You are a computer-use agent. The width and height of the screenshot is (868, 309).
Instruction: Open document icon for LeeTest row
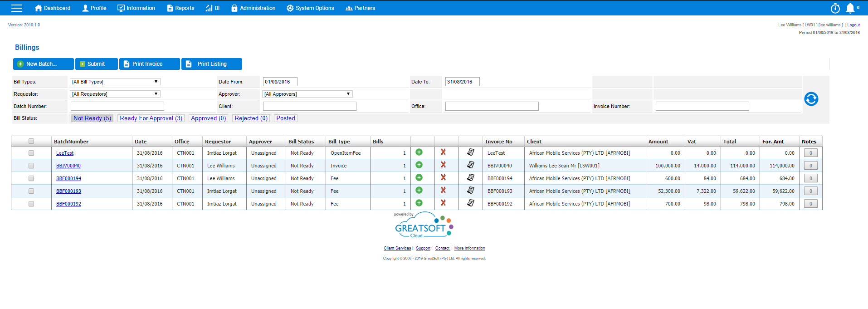click(x=471, y=152)
